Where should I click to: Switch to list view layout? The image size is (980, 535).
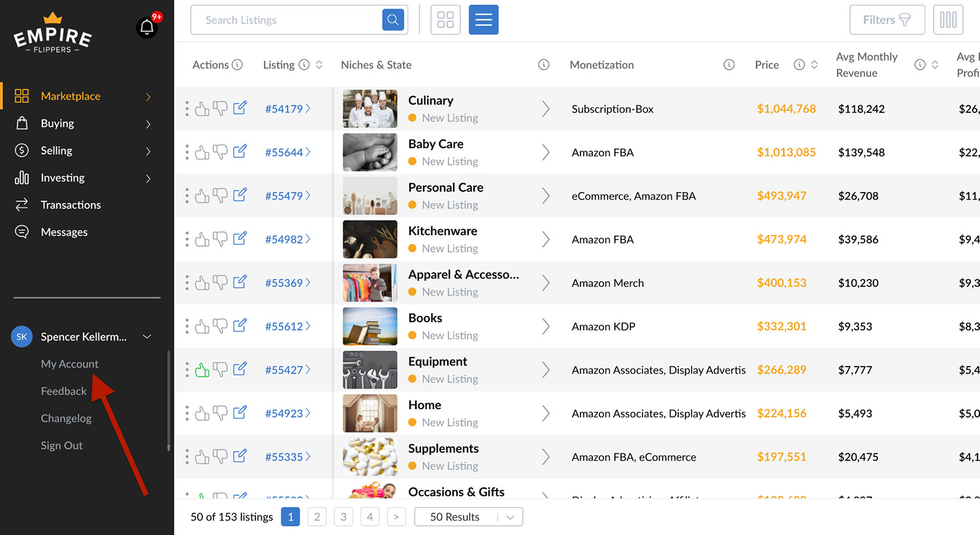coord(483,20)
